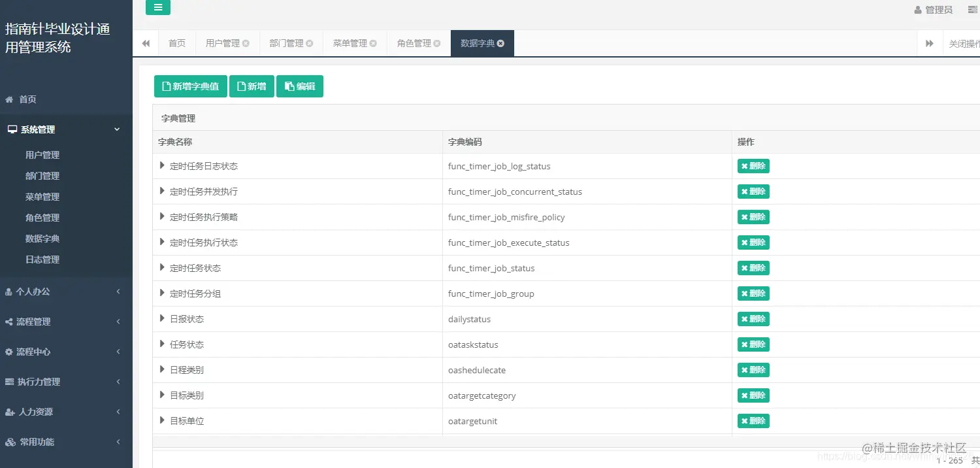Expand the 目标类别 row triangle
Image resolution: width=980 pixels, height=468 pixels.
coord(162,395)
